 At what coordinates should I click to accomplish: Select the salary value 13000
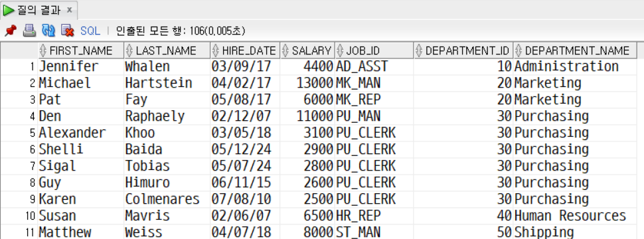click(x=307, y=83)
